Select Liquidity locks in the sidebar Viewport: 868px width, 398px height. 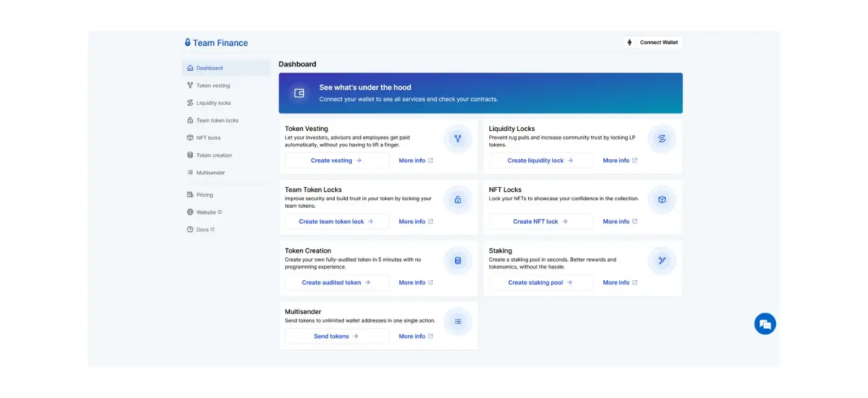(213, 103)
